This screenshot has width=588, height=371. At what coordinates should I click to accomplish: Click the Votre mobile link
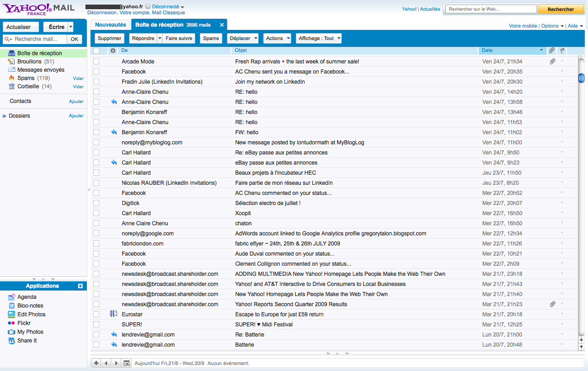[523, 26]
